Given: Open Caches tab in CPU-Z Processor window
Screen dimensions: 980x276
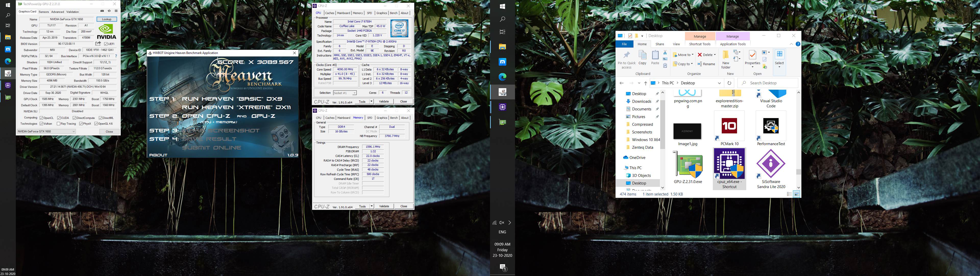Looking at the screenshot, I should coord(329,13).
